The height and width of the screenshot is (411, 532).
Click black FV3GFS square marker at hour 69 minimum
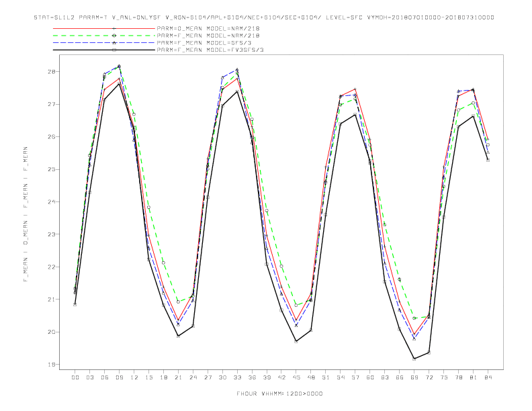click(x=414, y=359)
